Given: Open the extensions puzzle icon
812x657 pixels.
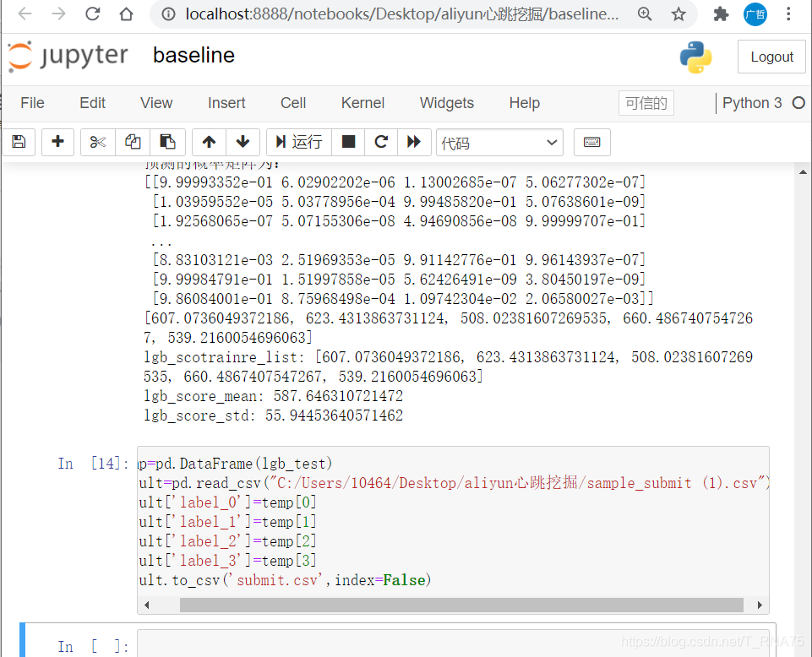Looking at the screenshot, I should pos(721,14).
